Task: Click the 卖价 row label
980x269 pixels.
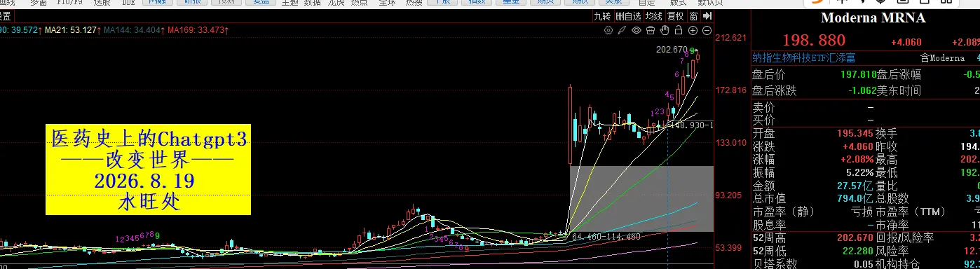Action: 763,106
